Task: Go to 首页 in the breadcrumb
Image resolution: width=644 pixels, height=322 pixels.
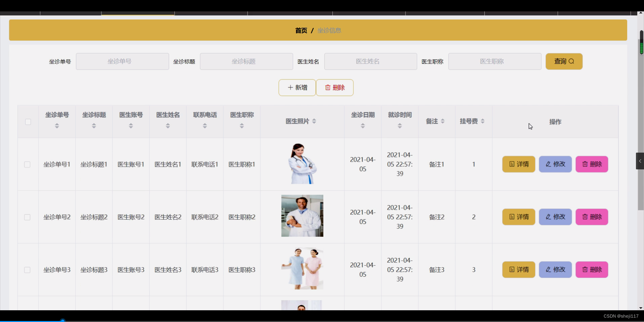Action: [301, 31]
